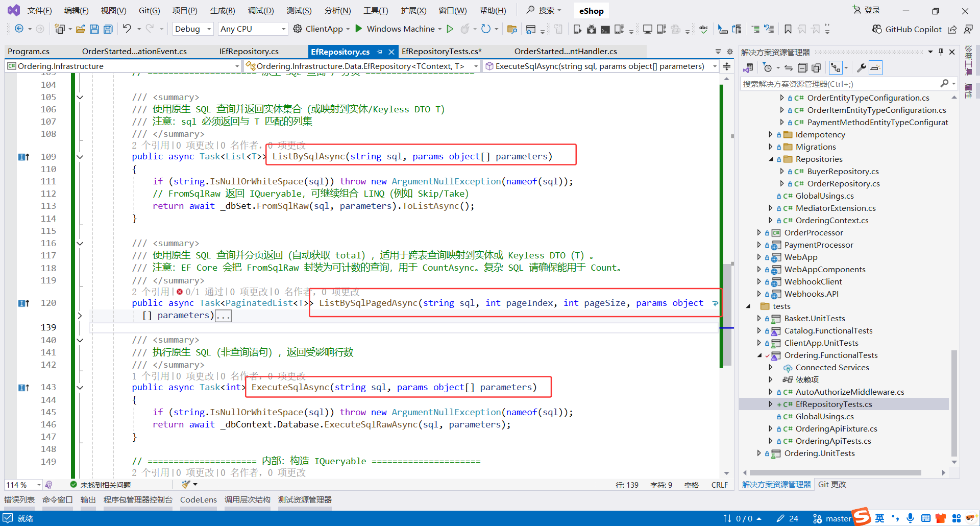Click the Sync with Active Document arrows icon

(x=789, y=68)
